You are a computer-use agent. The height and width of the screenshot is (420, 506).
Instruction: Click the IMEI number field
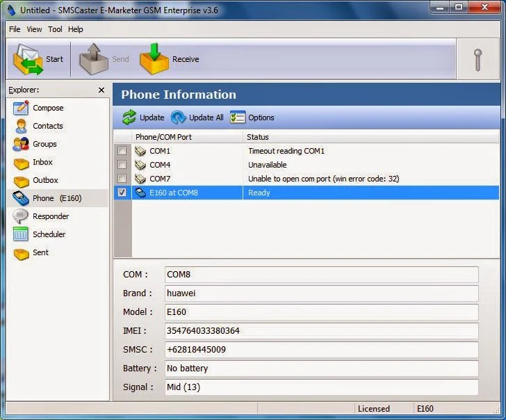(x=321, y=330)
